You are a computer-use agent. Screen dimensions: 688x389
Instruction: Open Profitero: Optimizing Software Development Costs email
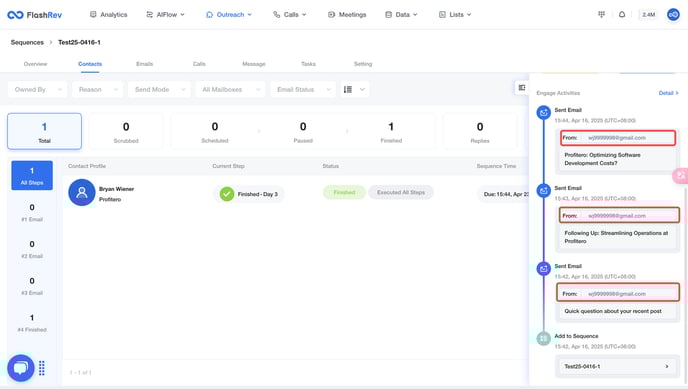pyautogui.click(x=602, y=159)
